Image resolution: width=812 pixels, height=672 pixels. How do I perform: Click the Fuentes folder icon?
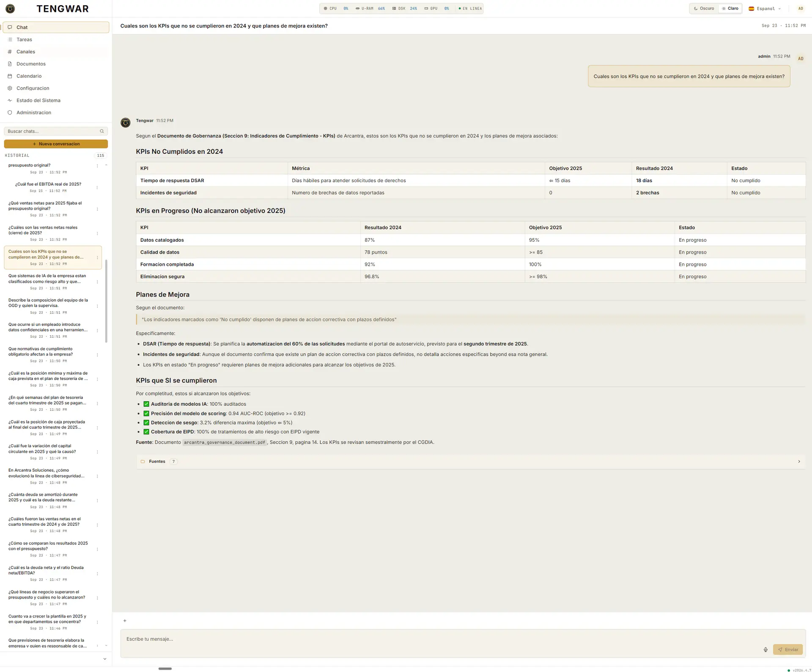click(143, 462)
